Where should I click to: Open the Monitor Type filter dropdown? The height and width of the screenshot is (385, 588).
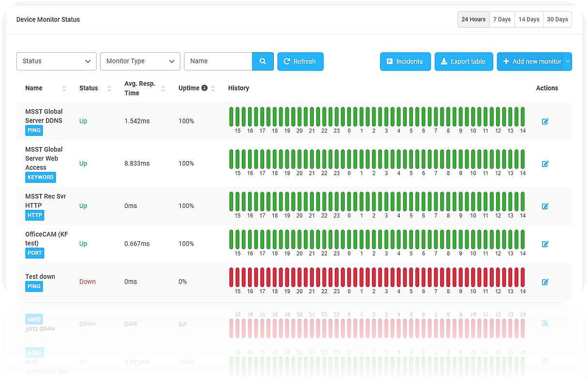click(x=140, y=61)
